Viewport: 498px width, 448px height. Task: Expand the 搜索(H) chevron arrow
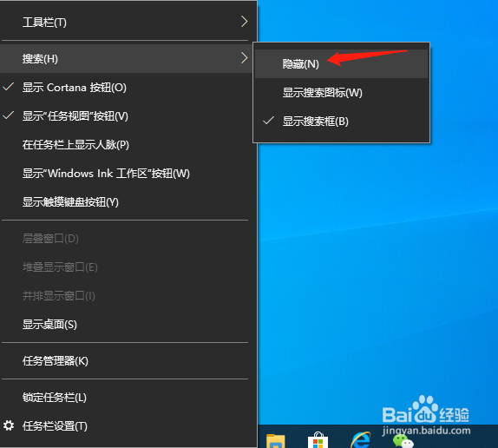[x=244, y=58]
